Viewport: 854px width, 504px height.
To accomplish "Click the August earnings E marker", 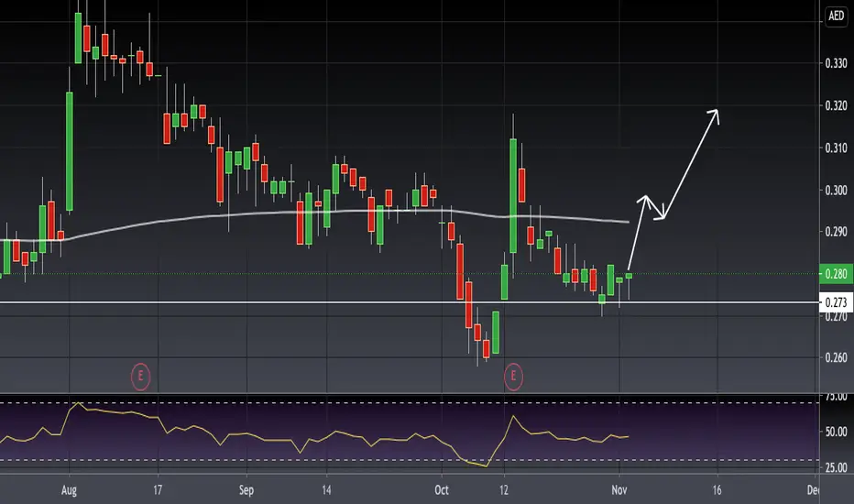I will 140,376.
